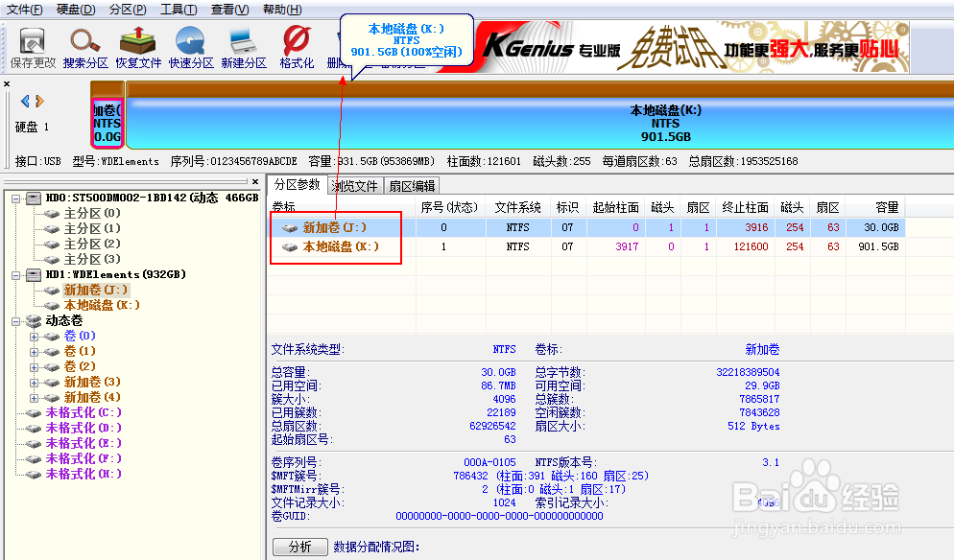Select the 本地磁盘(K:) row in partition table
The height and width of the screenshot is (560, 954).
pos(587,246)
